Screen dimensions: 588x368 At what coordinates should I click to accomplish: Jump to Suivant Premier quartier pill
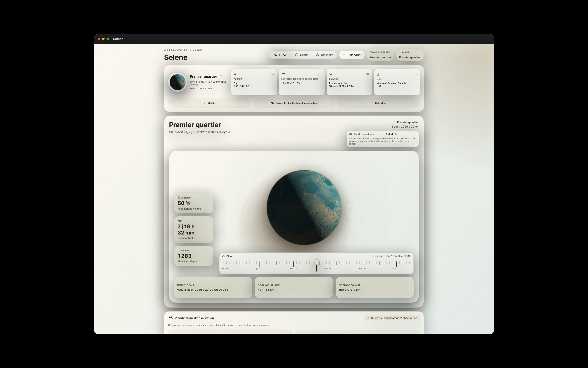click(410, 55)
